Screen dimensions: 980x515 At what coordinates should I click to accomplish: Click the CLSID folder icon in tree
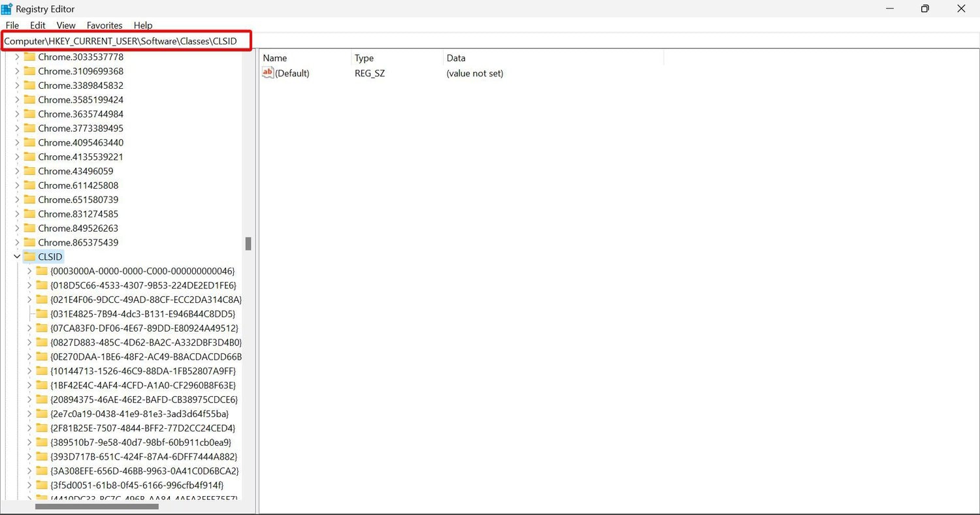29,257
